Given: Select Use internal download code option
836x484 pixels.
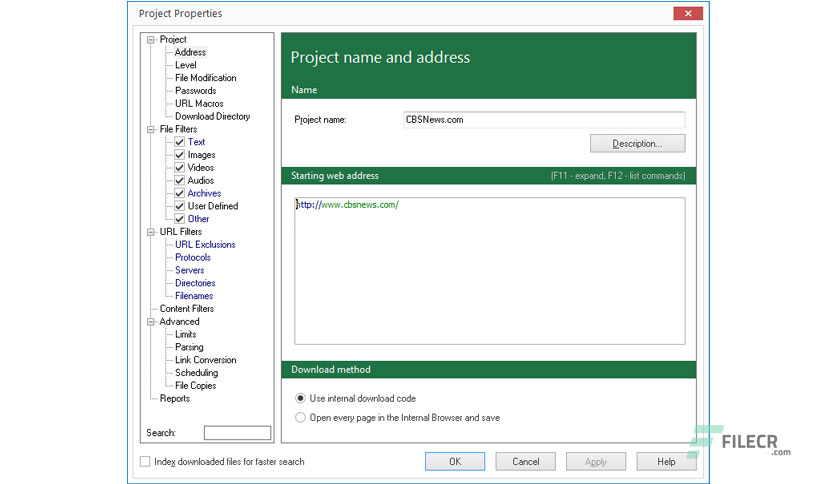Looking at the screenshot, I should (301, 398).
